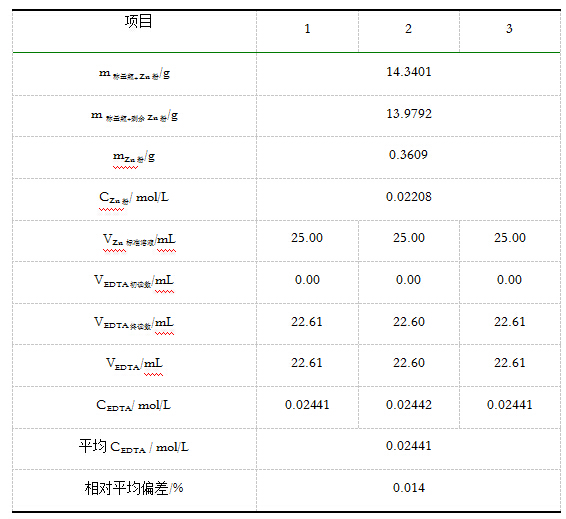The width and height of the screenshot is (566, 519).
Task: Click the last-column 0.02441 C EDTA cell
Action: point(510,408)
